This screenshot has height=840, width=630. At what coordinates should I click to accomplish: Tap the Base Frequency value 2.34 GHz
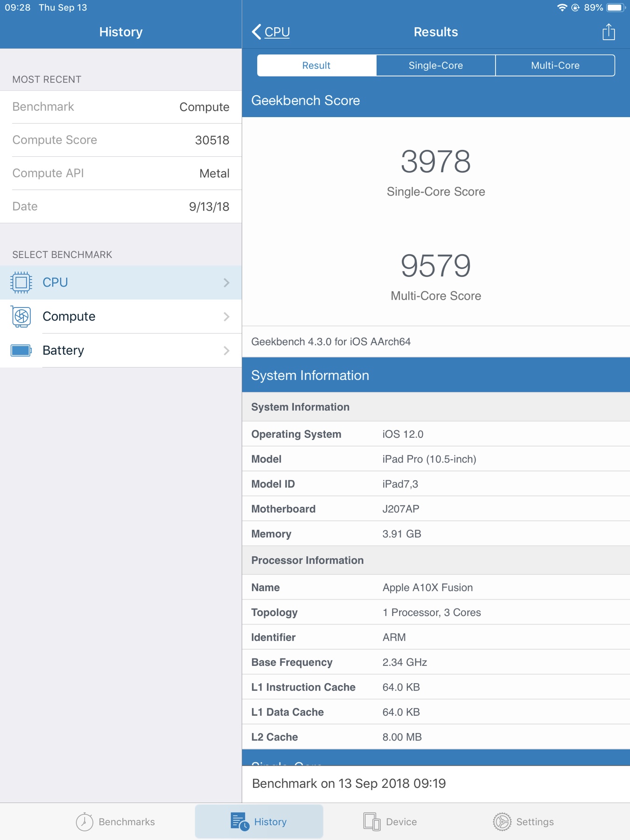(x=405, y=662)
